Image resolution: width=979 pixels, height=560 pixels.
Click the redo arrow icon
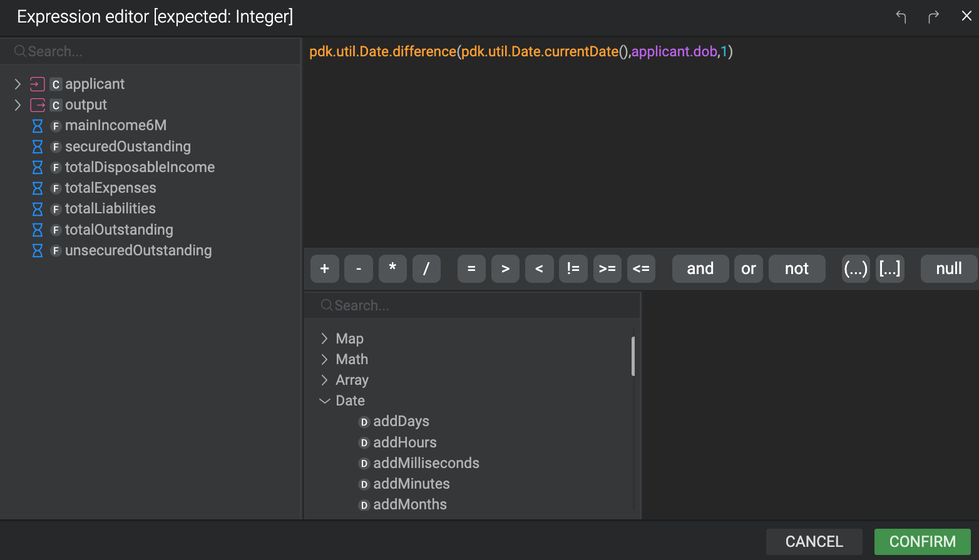(933, 17)
